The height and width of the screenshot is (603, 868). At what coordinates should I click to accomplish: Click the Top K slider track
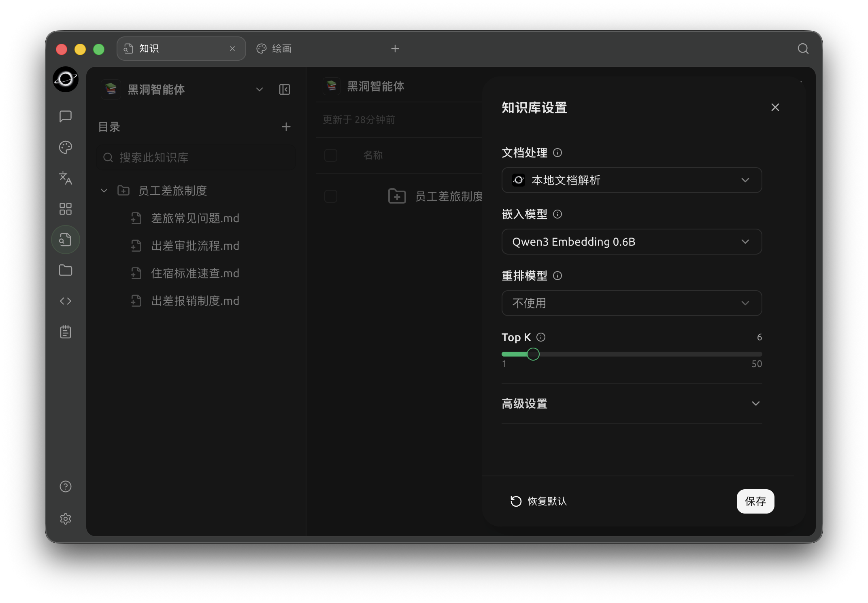pyautogui.click(x=632, y=354)
